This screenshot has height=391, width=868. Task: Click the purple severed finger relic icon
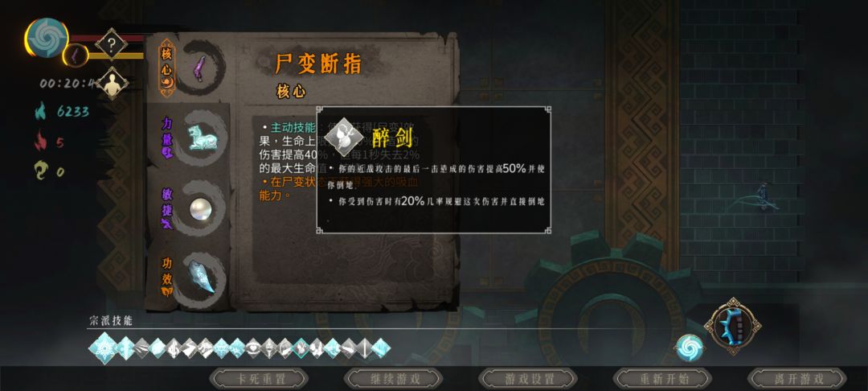(x=199, y=68)
